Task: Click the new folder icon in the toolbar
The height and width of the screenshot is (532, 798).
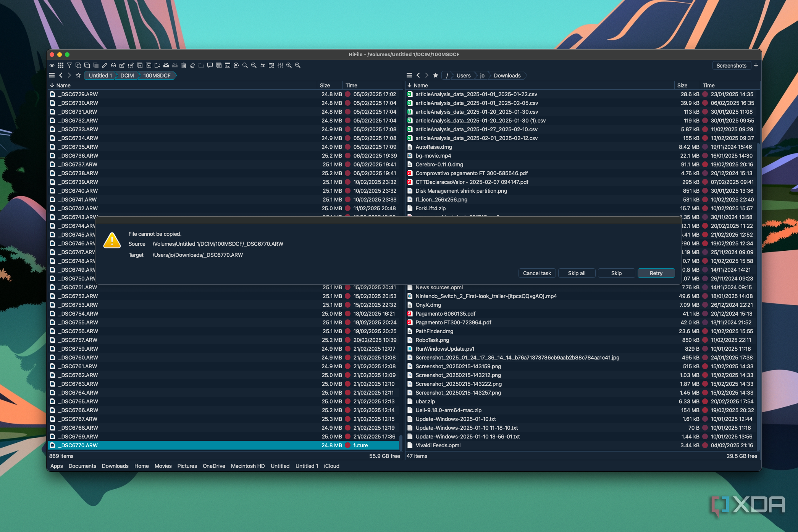Action: click(x=157, y=65)
